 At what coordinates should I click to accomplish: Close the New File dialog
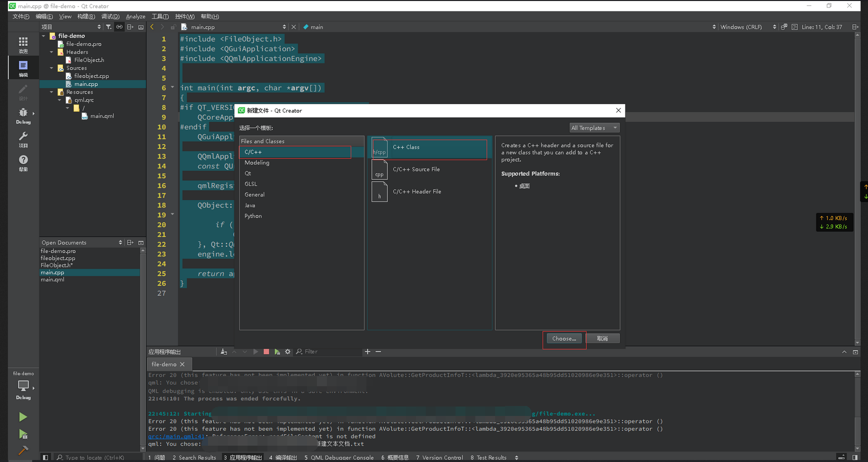[618, 110]
